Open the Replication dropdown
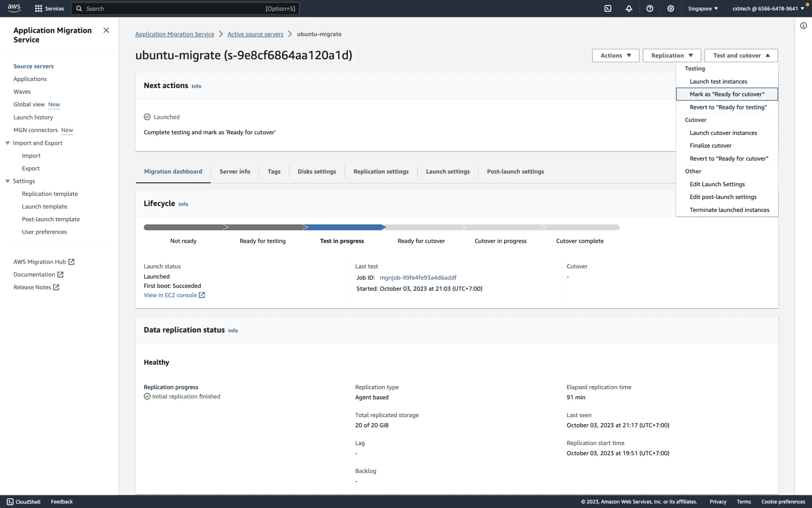This screenshot has width=812, height=508. pyautogui.click(x=672, y=56)
